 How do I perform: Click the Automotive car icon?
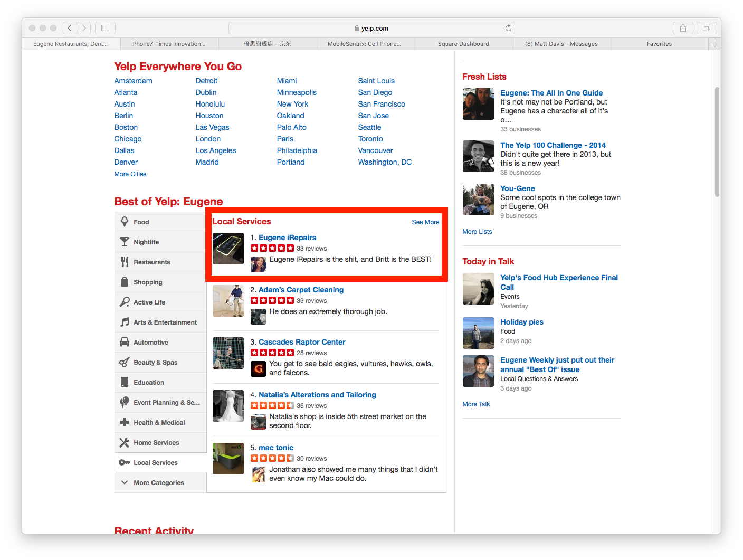coord(125,342)
